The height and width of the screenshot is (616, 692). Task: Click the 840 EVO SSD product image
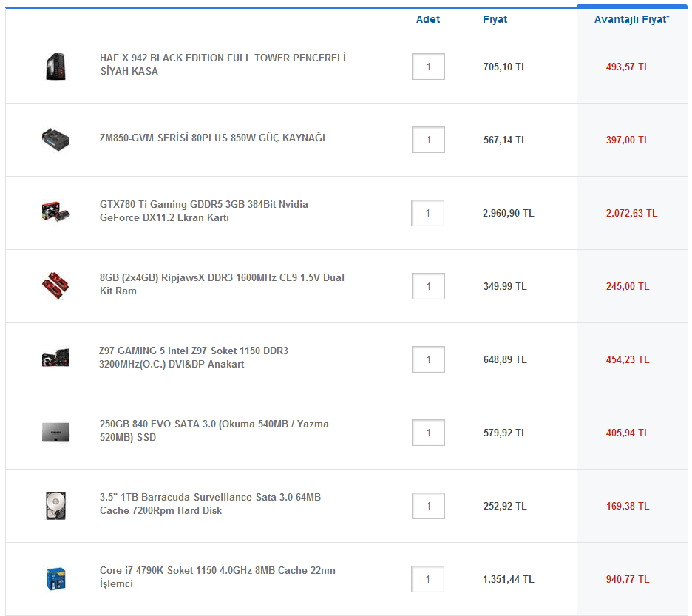(55, 433)
